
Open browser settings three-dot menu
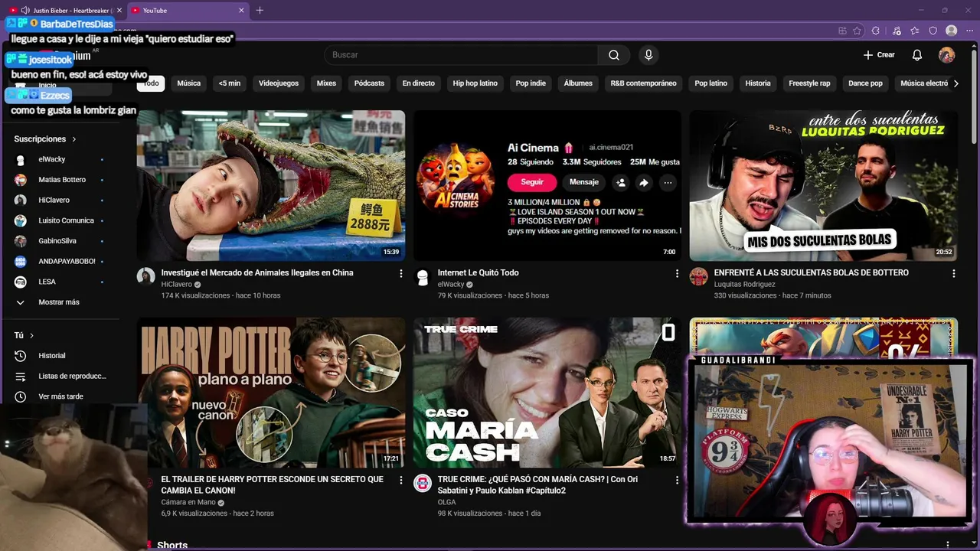click(969, 31)
